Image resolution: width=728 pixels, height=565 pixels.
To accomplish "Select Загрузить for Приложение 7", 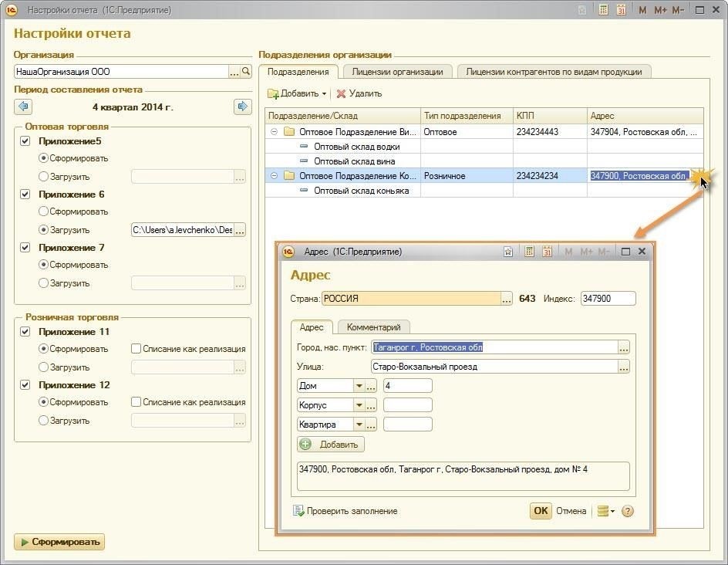I will coord(43,283).
